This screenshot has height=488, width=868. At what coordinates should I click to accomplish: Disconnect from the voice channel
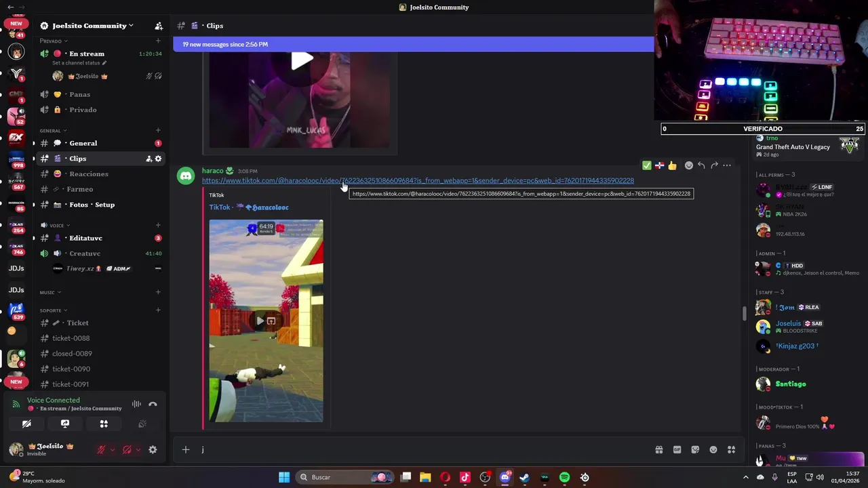[153, 404]
